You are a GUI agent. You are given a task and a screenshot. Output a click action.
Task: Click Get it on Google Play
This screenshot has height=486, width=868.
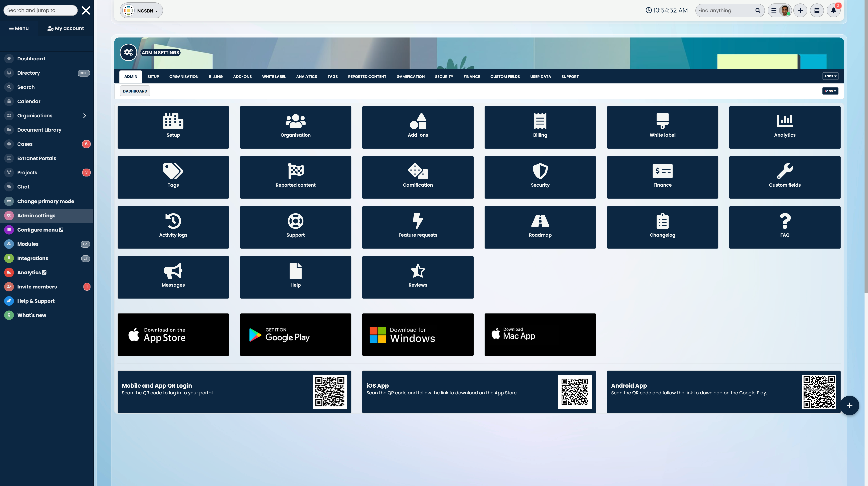click(x=295, y=334)
